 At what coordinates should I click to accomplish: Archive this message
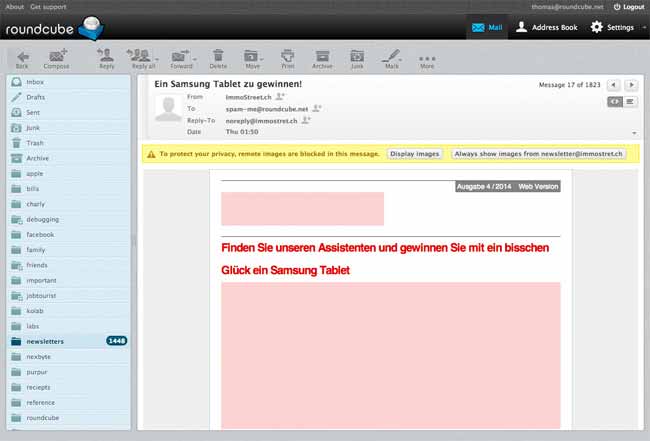322,59
